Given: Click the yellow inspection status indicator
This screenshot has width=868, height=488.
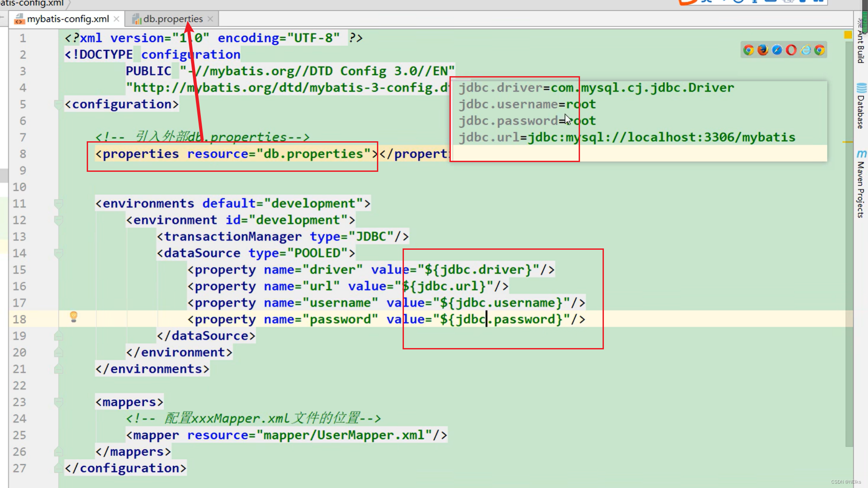Looking at the screenshot, I should pos(848,35).
